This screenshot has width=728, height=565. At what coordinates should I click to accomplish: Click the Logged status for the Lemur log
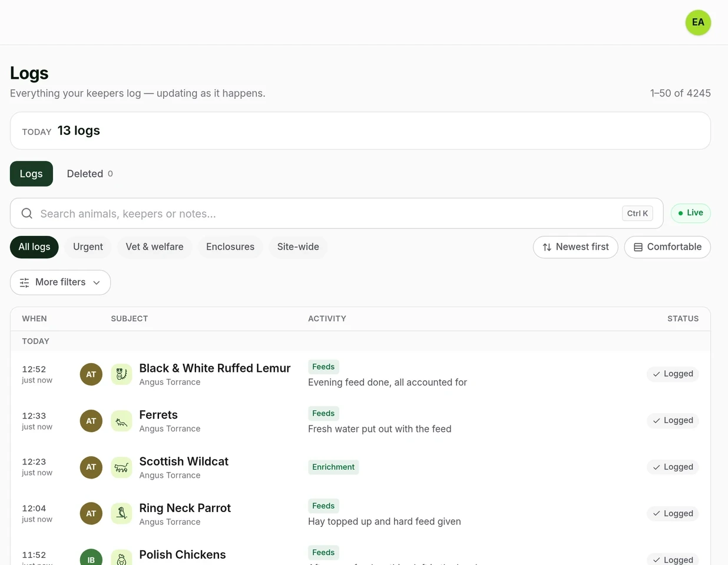click(x=673, y=374)
